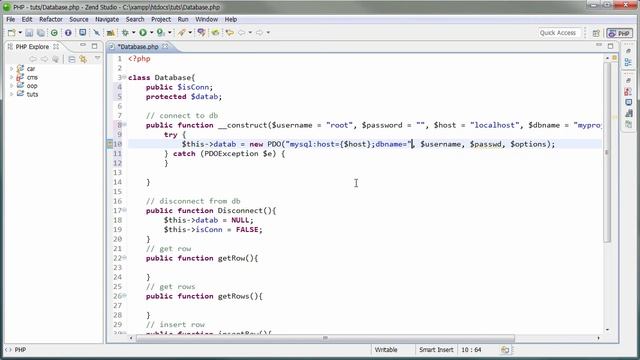Image resolution: width=640 pixels, height=360 pixels.
Task: Click the editor horizontal scrollbar
Action: tap(325, 338)
